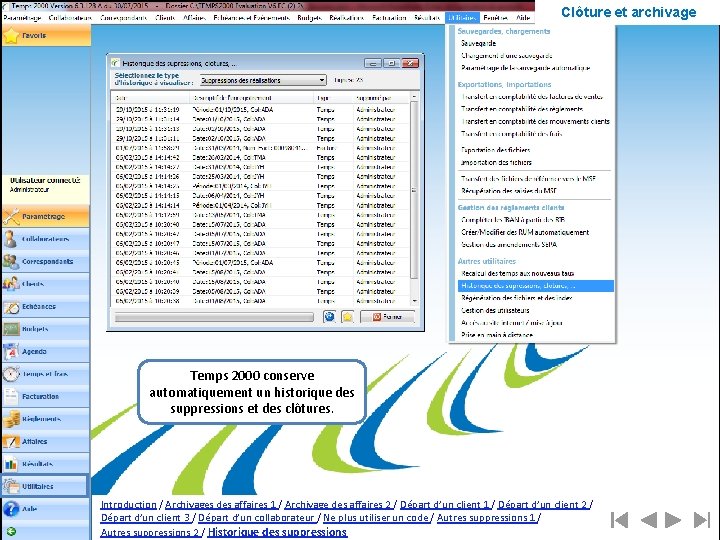Open the Aide menu in the menu bar
The image size is (720, 540).
coord(523,17)
